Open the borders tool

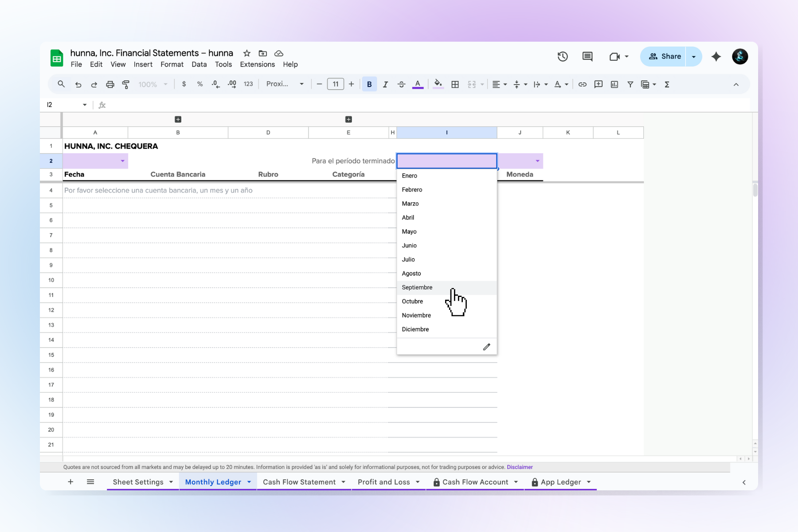[x=455, y=84]
